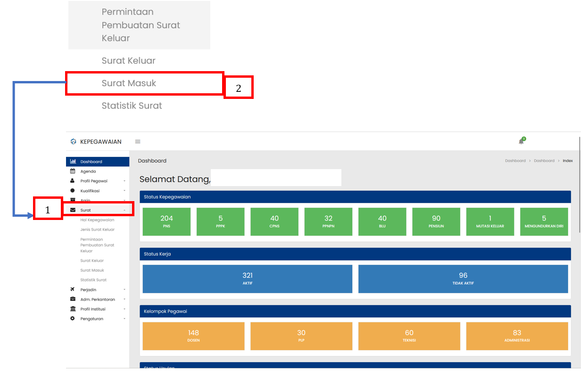Click the Dashboard link in breadcrumb
The width and height of the screenshot is (588, 374).
click(515, 161)
